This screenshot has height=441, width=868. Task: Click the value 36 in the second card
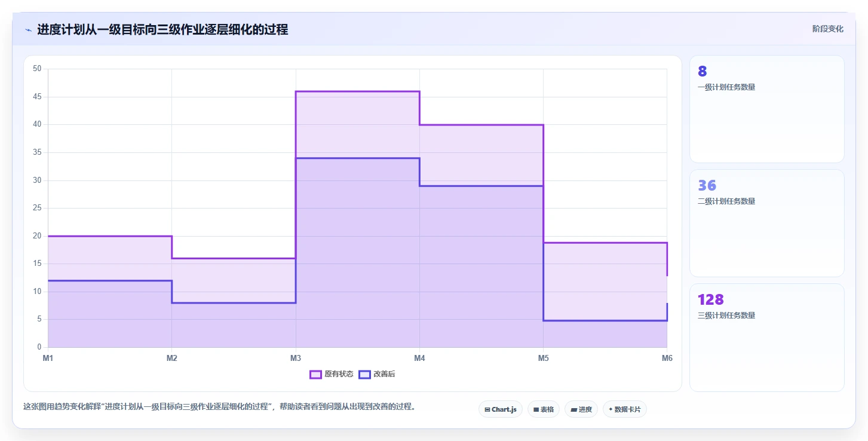point(707,185)
